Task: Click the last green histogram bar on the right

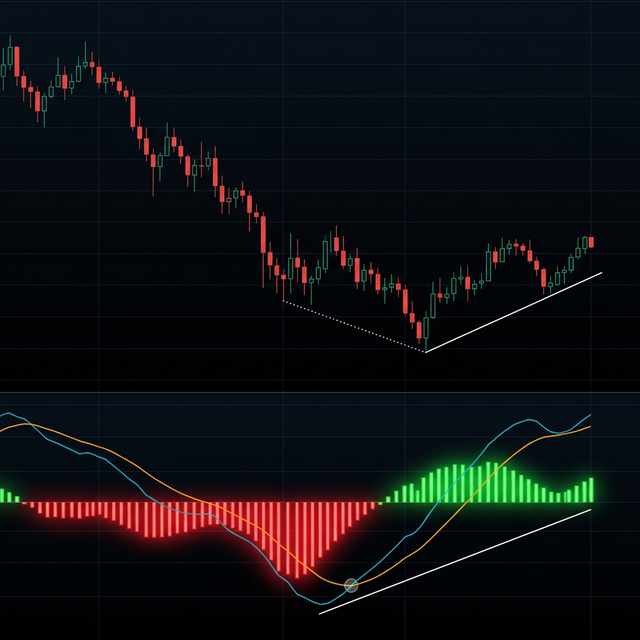Action: click(591, 490)
